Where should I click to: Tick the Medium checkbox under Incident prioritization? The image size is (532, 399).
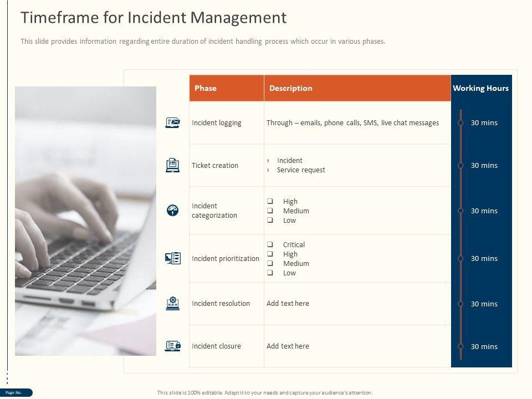pos(270,263)
